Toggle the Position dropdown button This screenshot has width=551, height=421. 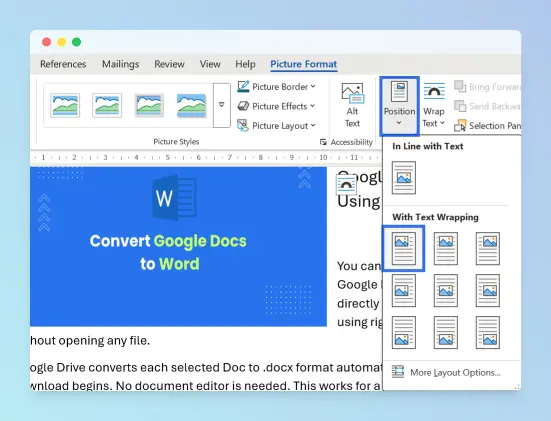(x=399, y=106)
